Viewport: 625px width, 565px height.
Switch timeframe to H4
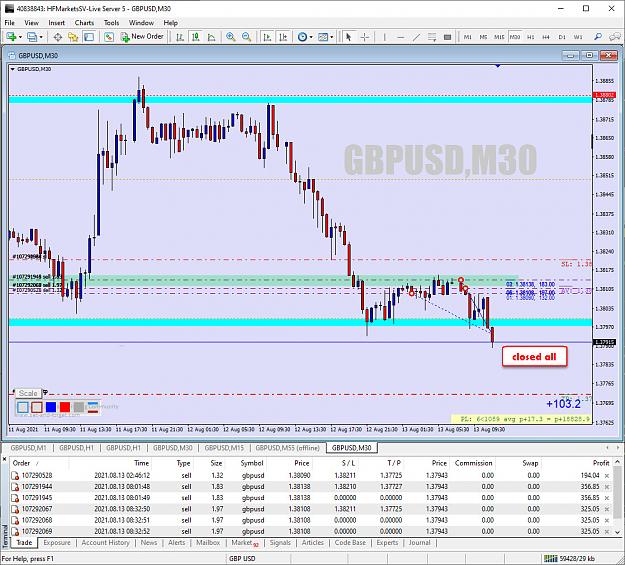546,37
